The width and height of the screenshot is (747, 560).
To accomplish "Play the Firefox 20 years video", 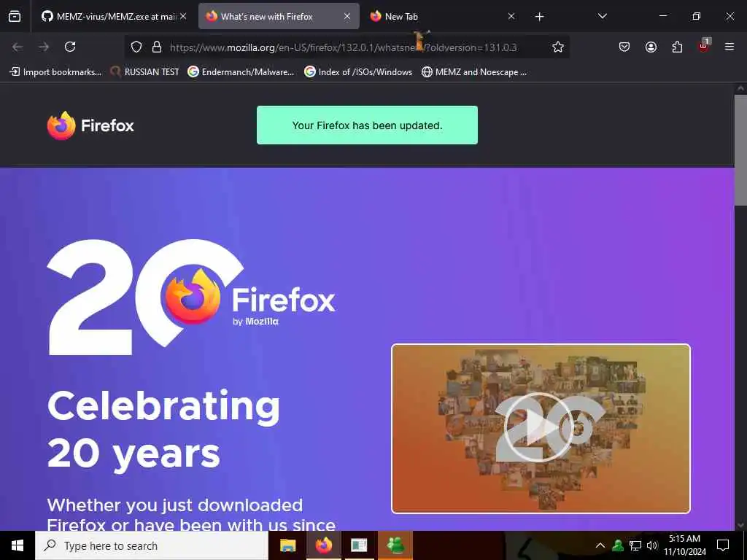I will [x=538, y=427].
